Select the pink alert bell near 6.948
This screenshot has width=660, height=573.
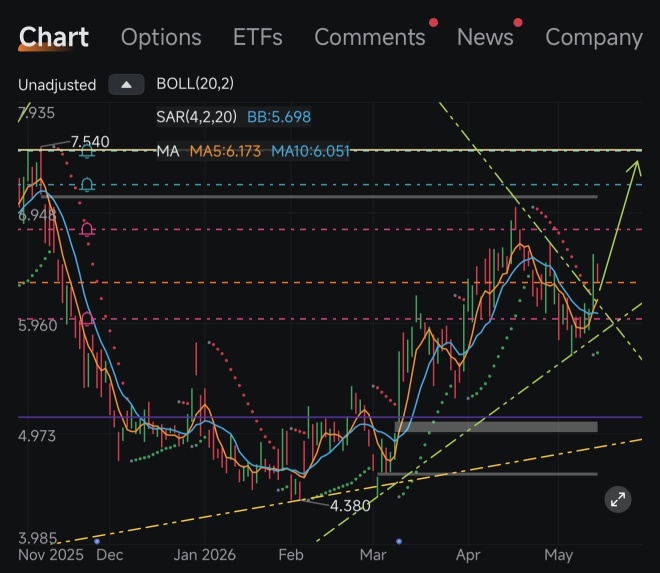coord(87,229)
